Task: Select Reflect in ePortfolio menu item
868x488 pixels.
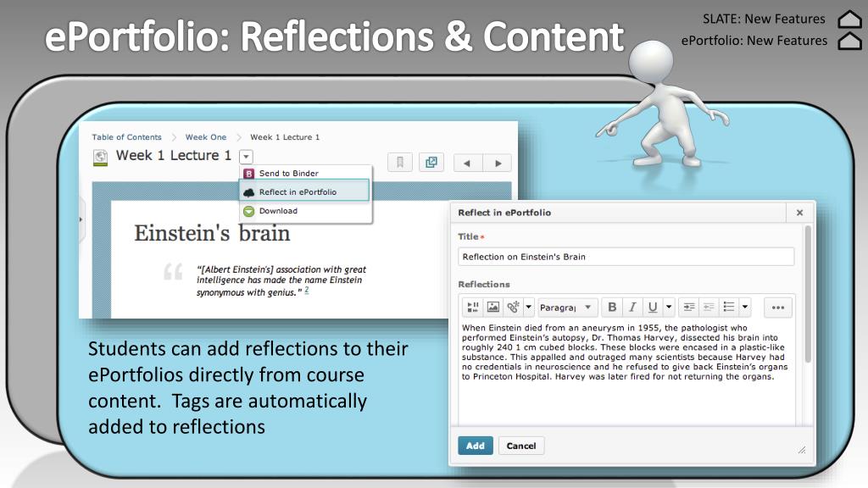Action: [x=304, y=191]
